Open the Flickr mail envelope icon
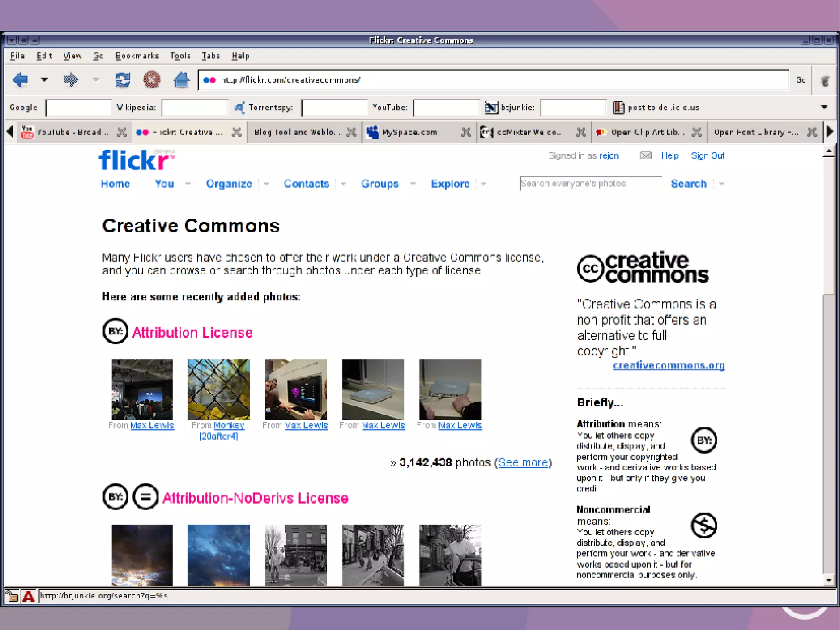 click(x=646, y=156)
